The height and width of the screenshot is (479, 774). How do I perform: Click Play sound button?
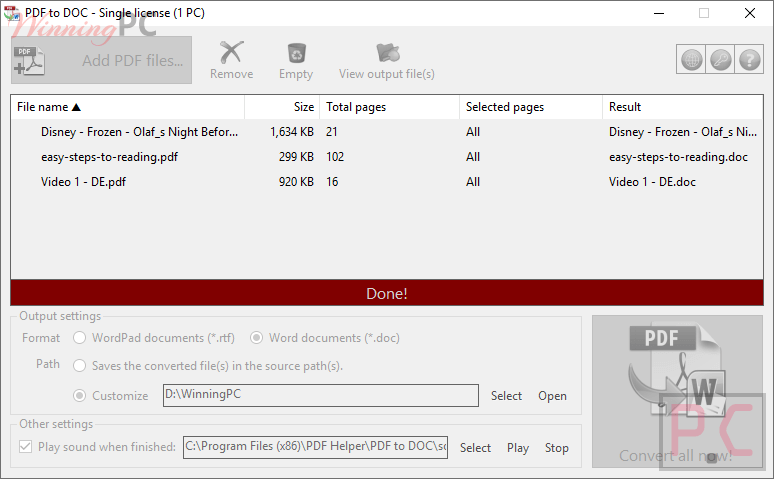click(518, 448)
